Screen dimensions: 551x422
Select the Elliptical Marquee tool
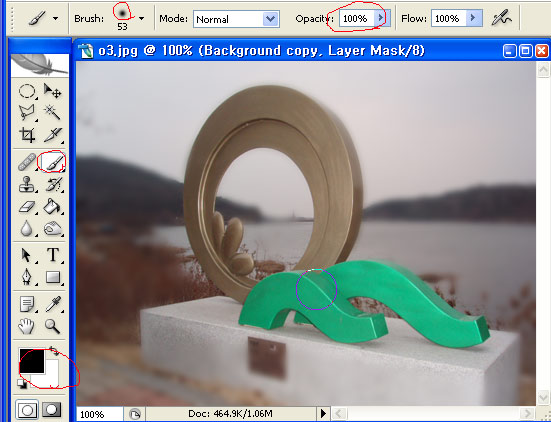(x=27, y=91)
